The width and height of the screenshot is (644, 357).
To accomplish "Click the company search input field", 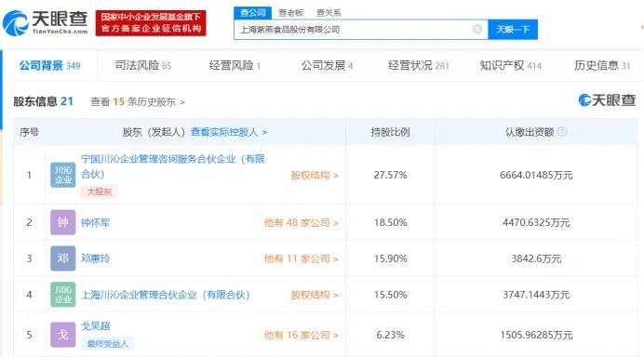I will pyautogui.click(x=354, y=30).
